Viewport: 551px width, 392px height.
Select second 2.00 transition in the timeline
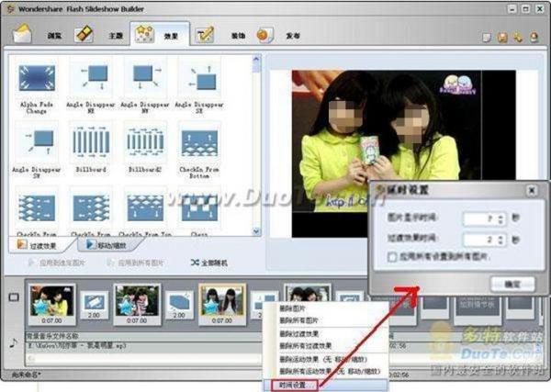point(179,305)
